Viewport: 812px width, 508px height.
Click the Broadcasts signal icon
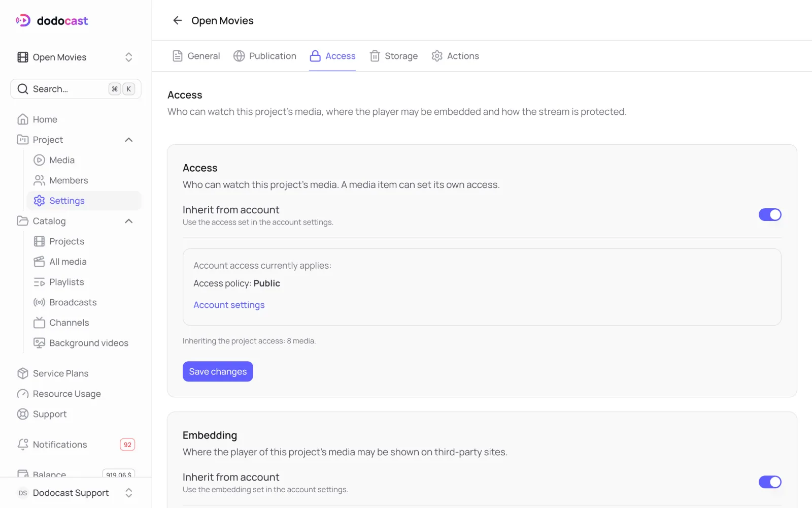tap(39, 302)
